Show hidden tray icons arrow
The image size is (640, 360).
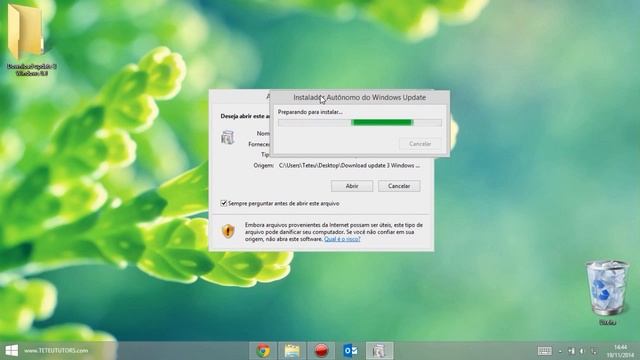coord(560,351)
